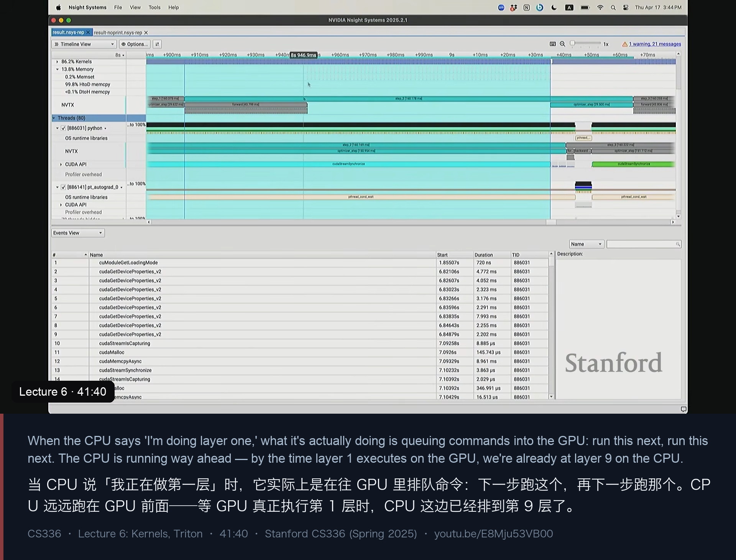Click the Notion menu bar icon
The height and width of the screenshot is (560, 736).
pyautogui.click(x=527, y=7)
